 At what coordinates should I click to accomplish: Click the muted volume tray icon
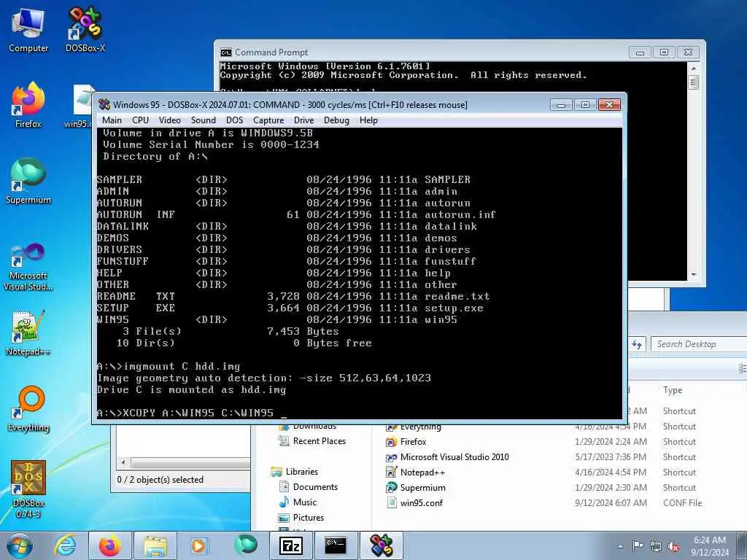(673, 546)
